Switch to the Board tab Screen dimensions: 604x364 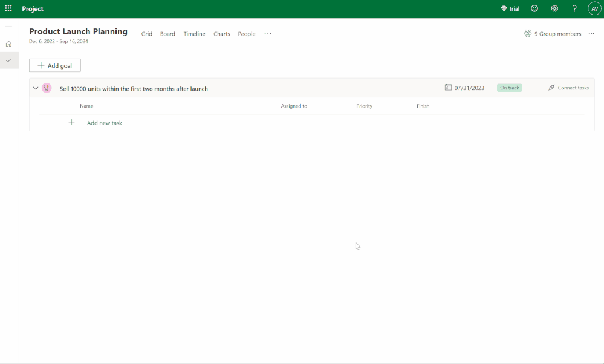(167, 34)
